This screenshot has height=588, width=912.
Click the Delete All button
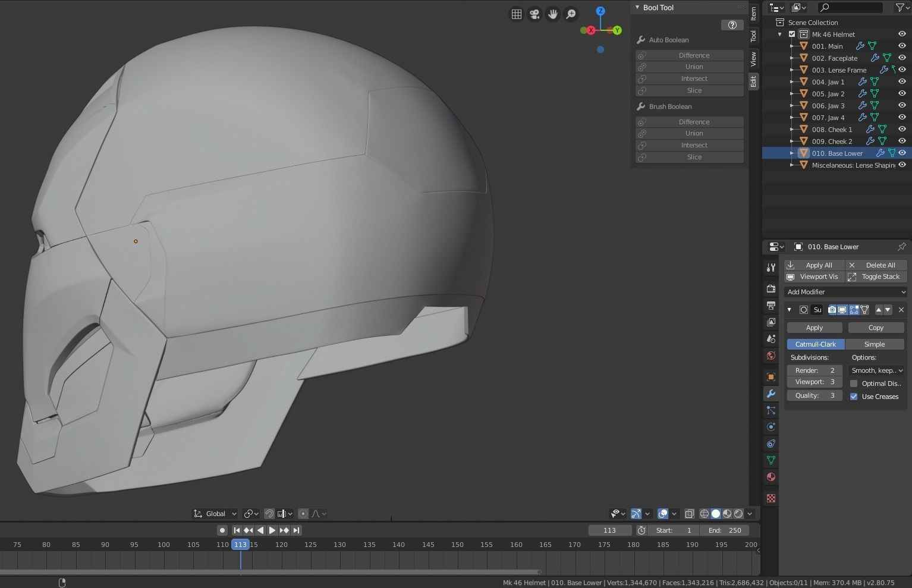[x=876, y=265]
